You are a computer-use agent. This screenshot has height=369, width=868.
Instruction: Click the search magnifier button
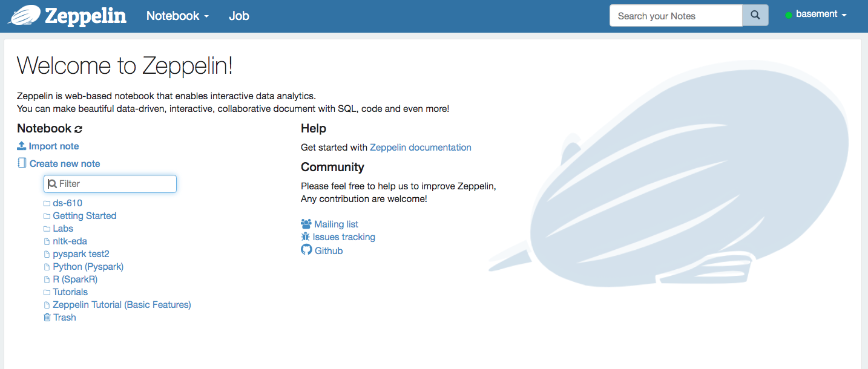[x=755, y=16]
